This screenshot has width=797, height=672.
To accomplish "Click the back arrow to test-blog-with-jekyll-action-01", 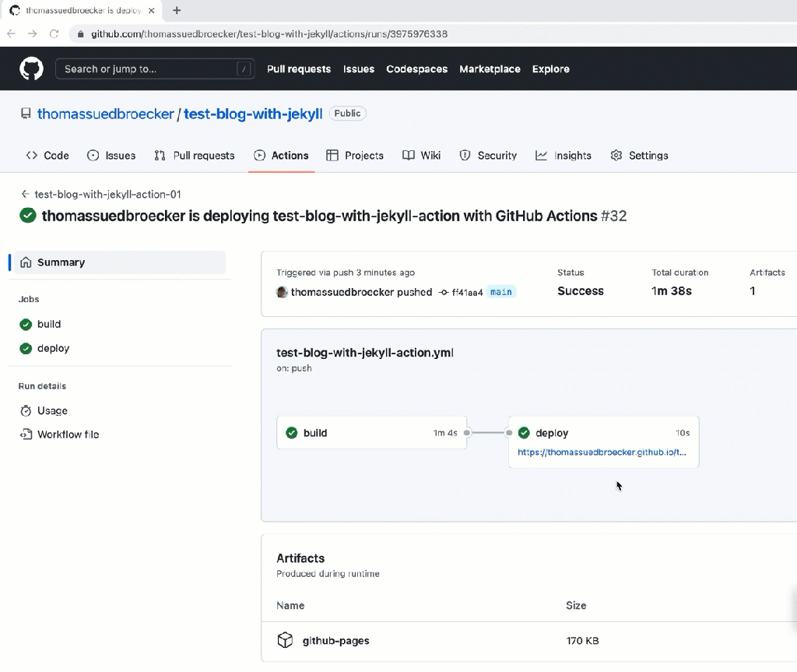I will click(26, 194).
